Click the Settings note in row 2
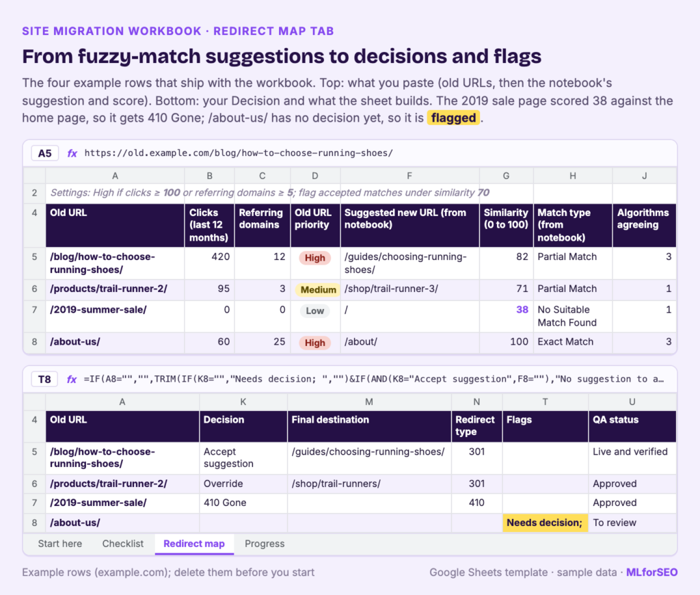Image resolution: width=700 pixels, height=595 pixels. click(269, 193)
